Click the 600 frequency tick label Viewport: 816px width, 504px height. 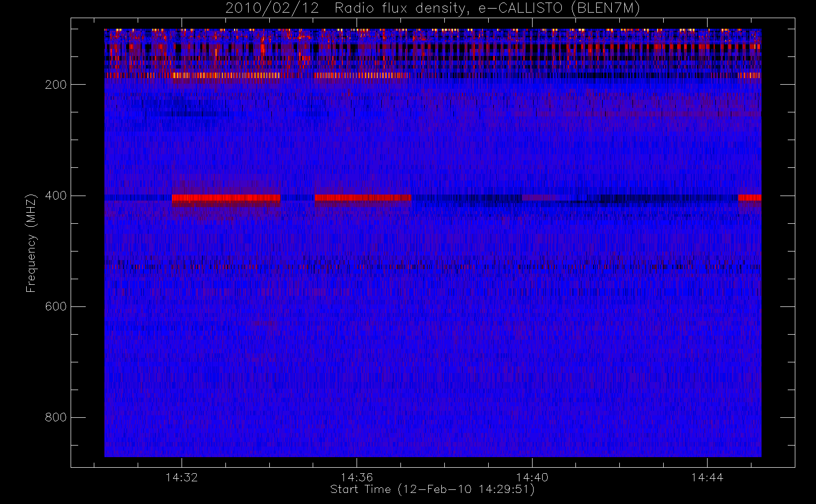pos(55,306)
